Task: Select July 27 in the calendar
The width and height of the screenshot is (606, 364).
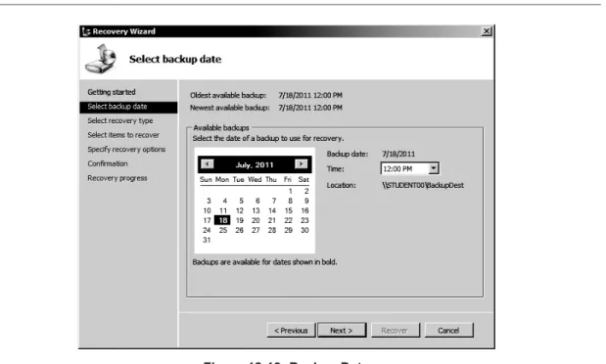Action: pyautogui.click(x=256, y=230)
